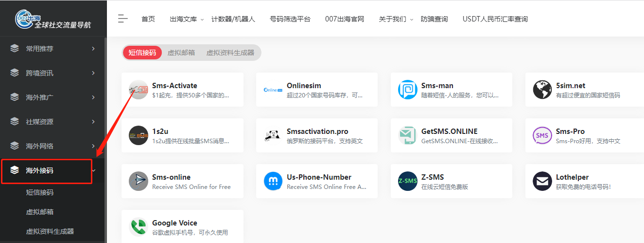Open the GetSMS.ONLINE title link
This screenshot has height=243, width=644.
[450, 131]
